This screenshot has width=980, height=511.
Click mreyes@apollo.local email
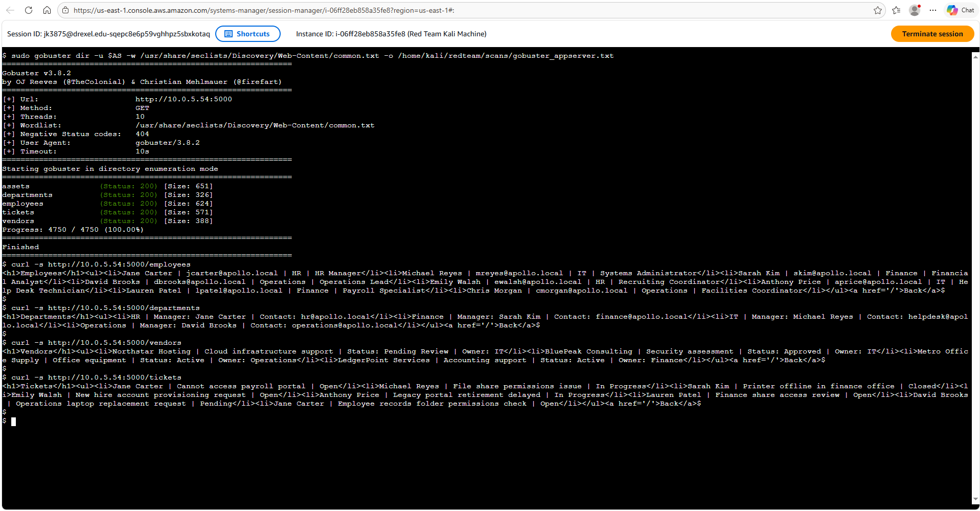point(519,273)
